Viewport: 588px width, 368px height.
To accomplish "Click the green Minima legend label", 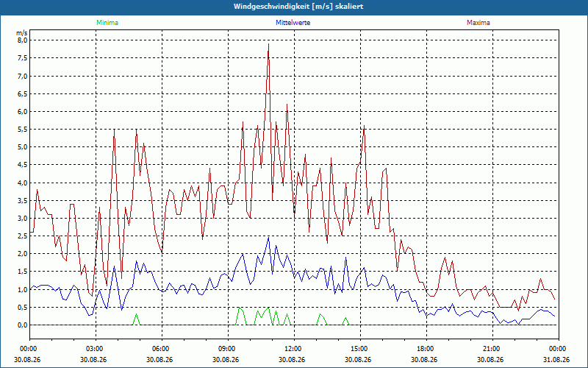I will tap(107, 23).
